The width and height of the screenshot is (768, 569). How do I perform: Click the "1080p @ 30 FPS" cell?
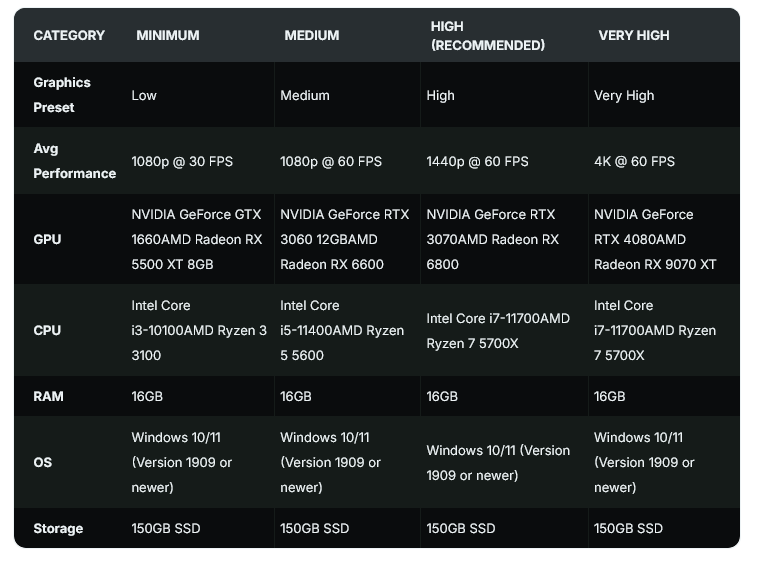click(x=182, y=161)
